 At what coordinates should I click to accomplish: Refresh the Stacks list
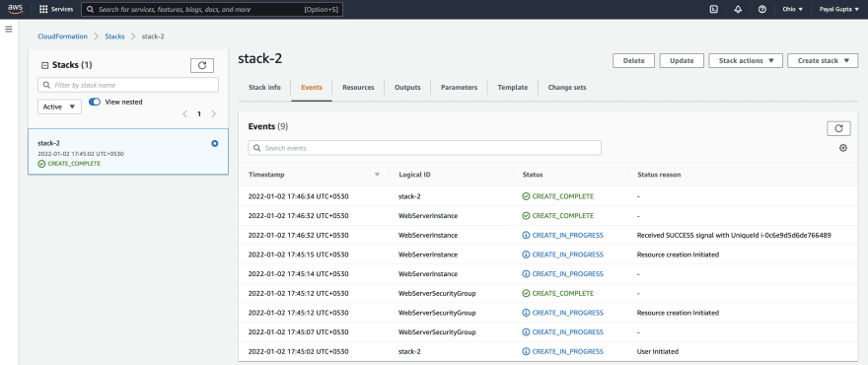[x=202, y=65]
